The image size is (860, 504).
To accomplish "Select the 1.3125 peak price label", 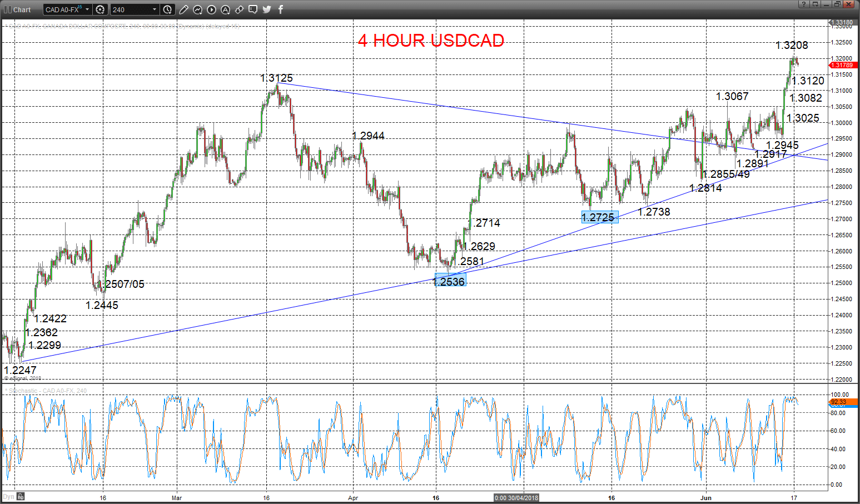I will click(x=276, y=78).
